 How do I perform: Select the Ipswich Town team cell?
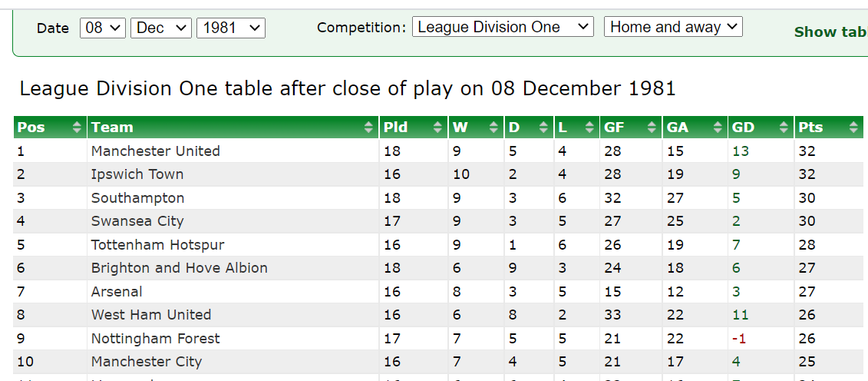click(x=233, y=174)
